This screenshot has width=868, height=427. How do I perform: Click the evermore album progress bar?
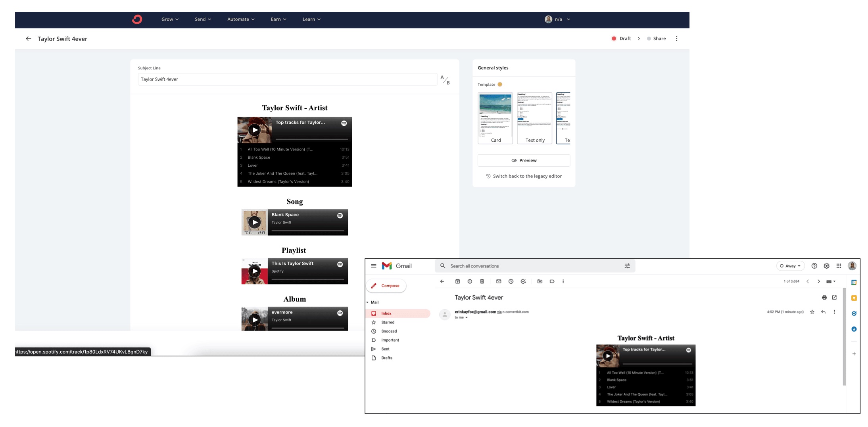[x=308, y=328]
